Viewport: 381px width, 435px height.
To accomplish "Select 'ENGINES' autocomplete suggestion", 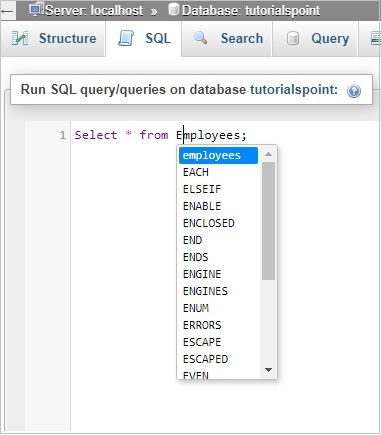I will (218, 291).
